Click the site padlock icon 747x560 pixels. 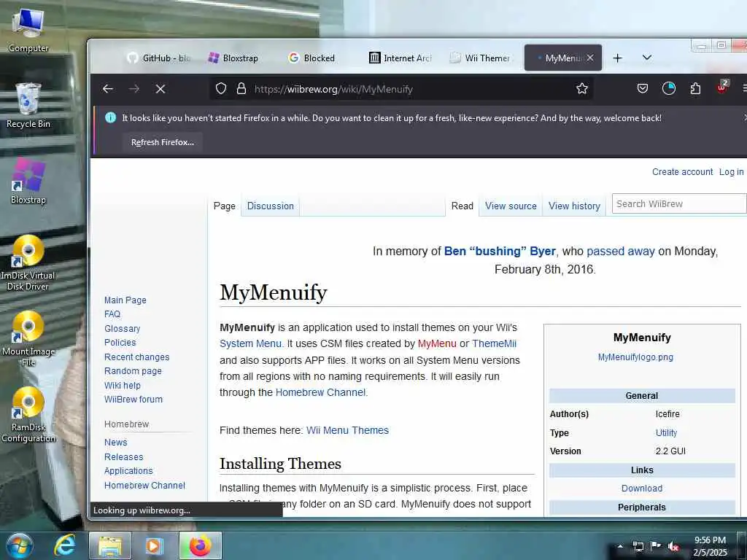[241, 88]
